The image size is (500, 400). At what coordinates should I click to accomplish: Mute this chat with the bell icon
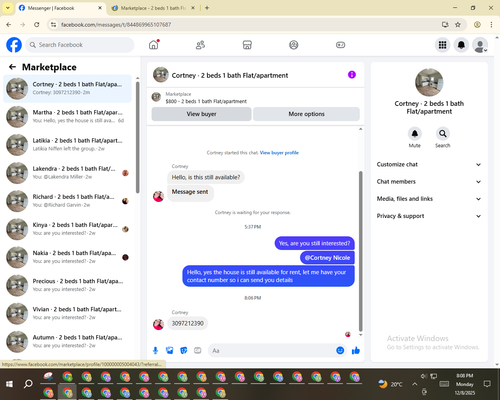pyautogui.click(x=415, y=134)
